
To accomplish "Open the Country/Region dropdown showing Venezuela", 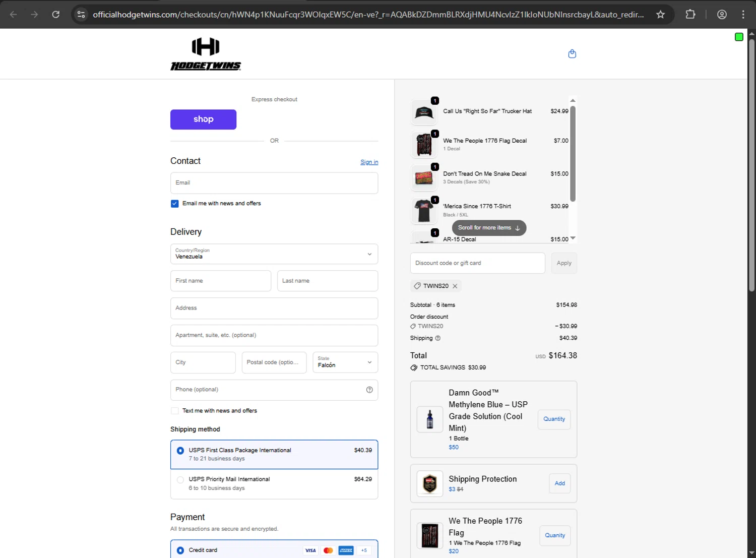I will [x=274, y=254].
